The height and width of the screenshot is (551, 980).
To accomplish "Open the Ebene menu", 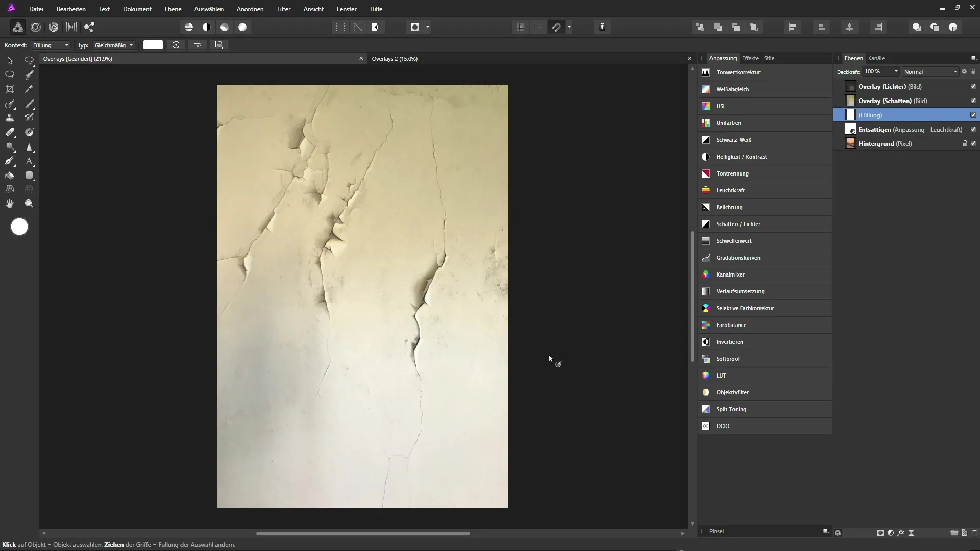I will (173, 9).
